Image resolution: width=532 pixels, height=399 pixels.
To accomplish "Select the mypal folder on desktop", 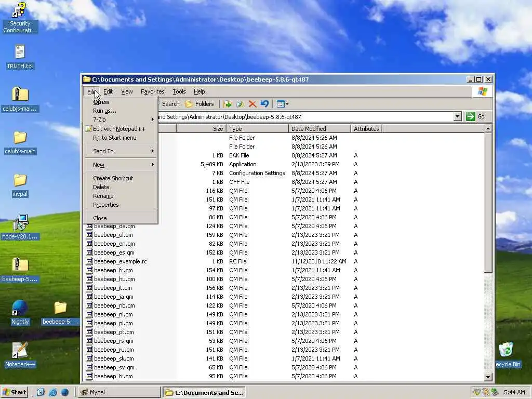I will [x=20, y=185].
